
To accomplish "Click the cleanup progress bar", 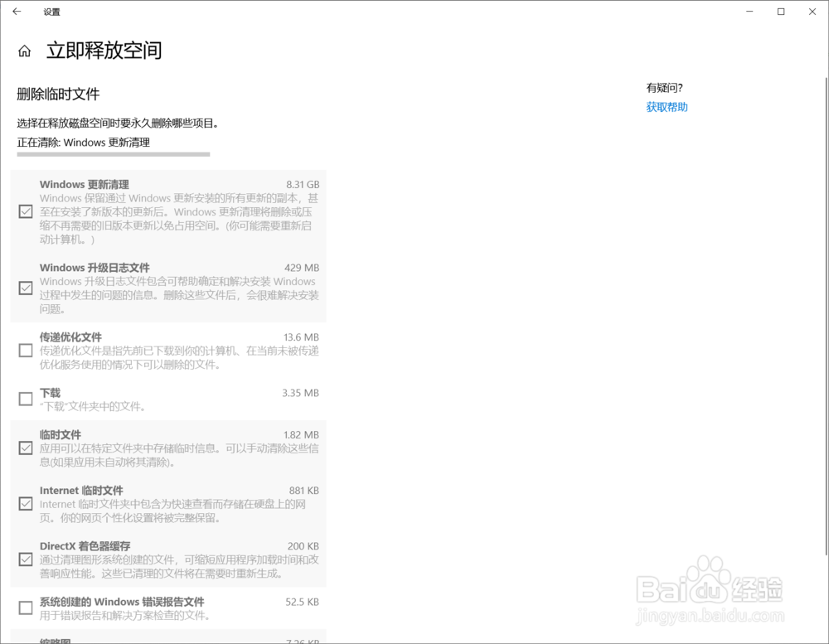I will (113, 154).
